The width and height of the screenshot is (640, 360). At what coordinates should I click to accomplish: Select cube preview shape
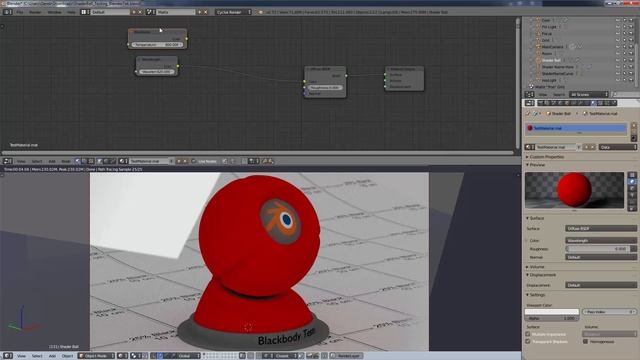tap(632, 189)
